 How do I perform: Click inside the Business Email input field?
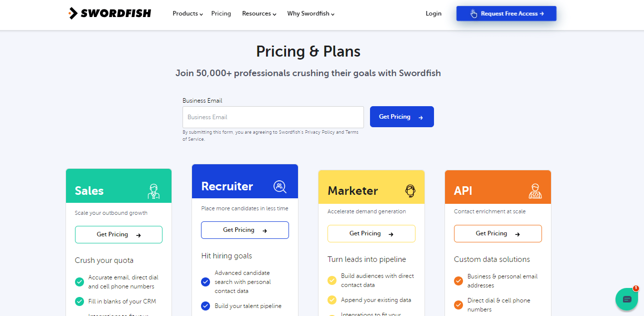click(273, 117)
